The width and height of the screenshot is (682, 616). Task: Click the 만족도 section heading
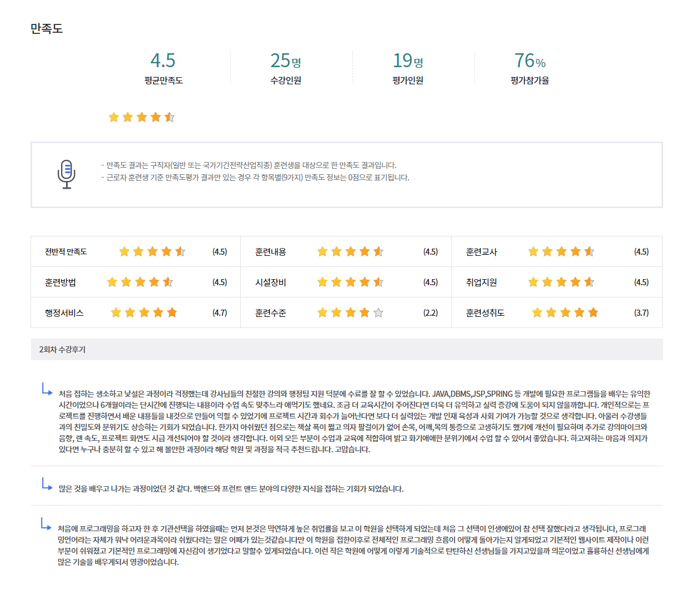47,28
